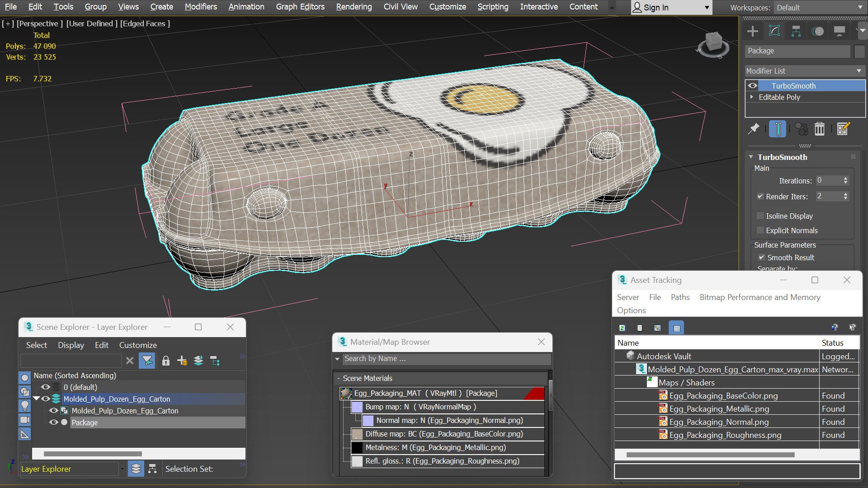Screen dimensions: 868x488
Task: Select table view icon in Asset Tracking
Action: pos(677,328)
